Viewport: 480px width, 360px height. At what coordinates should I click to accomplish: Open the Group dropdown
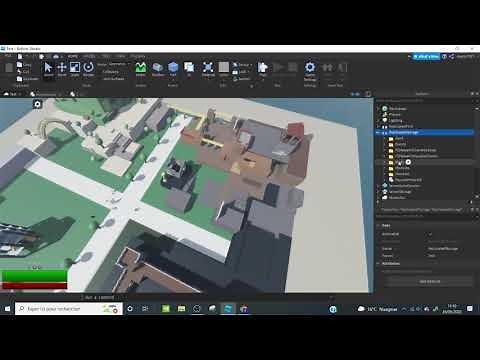coord(243,65)
